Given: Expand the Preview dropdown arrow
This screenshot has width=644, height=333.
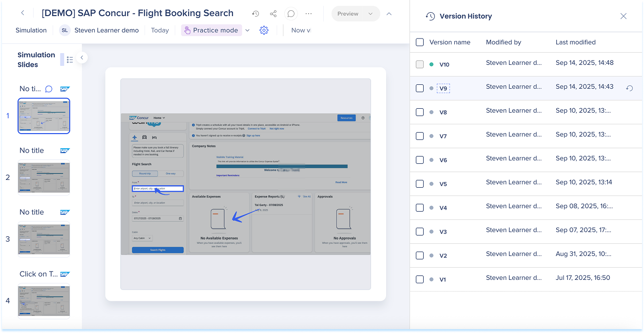Looking at the screenshot, I should (x=371, y=14).
